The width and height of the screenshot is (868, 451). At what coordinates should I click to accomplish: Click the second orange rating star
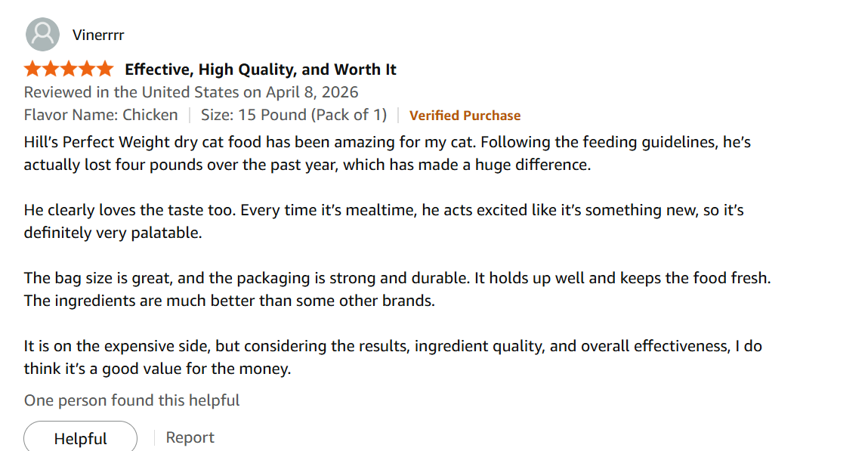click(51, 70)
